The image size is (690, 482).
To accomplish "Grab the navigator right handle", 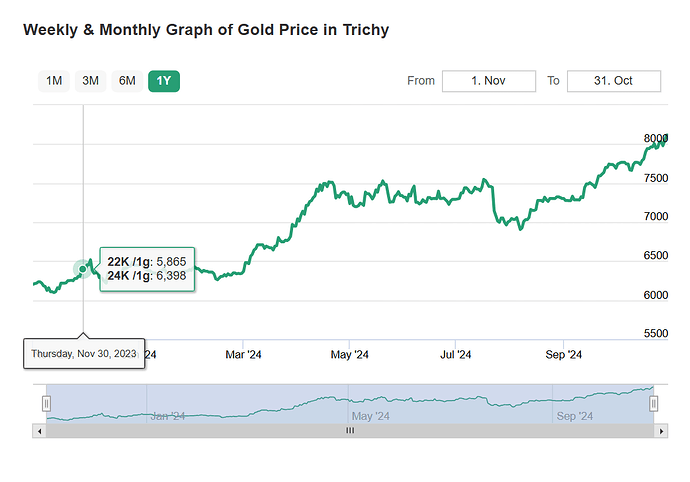I will [654, 403].
